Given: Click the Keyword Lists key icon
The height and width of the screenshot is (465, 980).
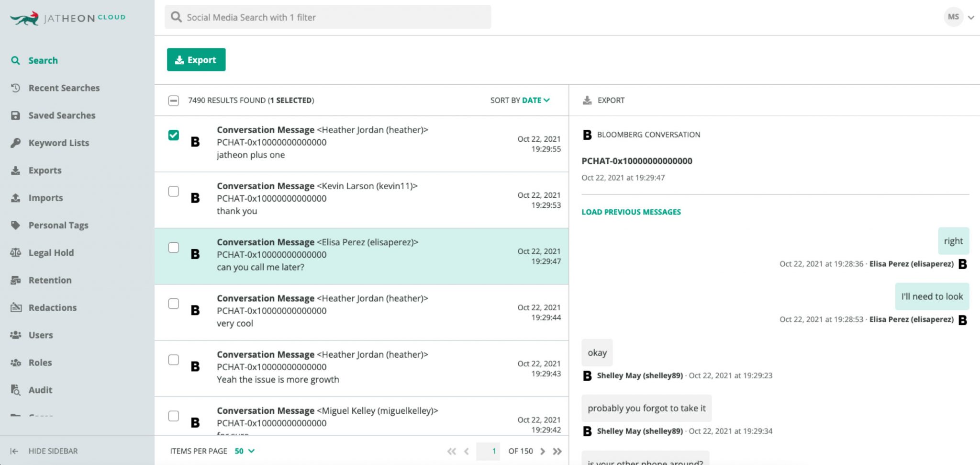Looking at the screenshot, I should tap(15, 143).
